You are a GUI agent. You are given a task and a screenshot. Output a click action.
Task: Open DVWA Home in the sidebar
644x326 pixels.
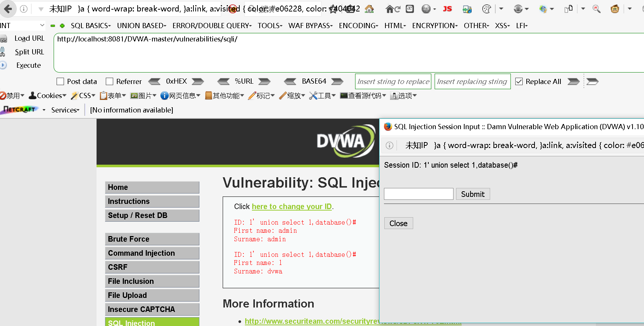(152, 187)
